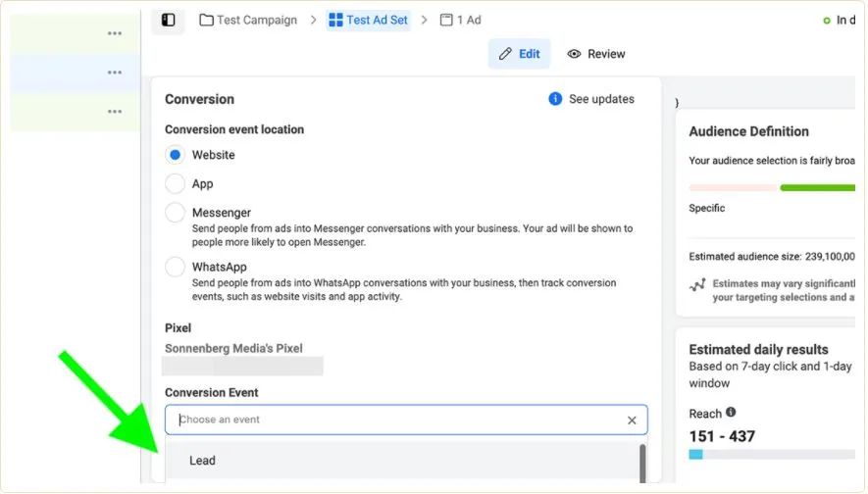868x494 pixels.
Task: Toggle the sidebar panel icon
Action: (169, 21)
